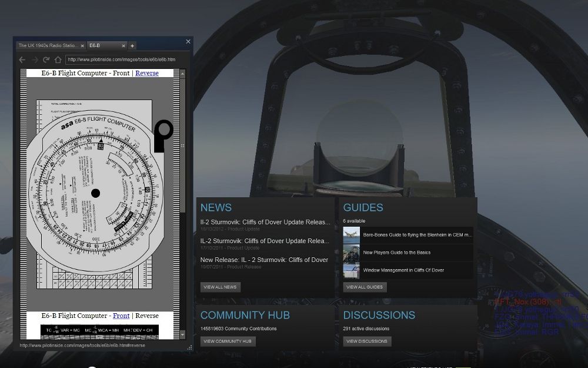Switch to the UK 1940s Radio Station tab
Image resolution: width=588 pixels, height=368 pixels.
tap(49, 45)
